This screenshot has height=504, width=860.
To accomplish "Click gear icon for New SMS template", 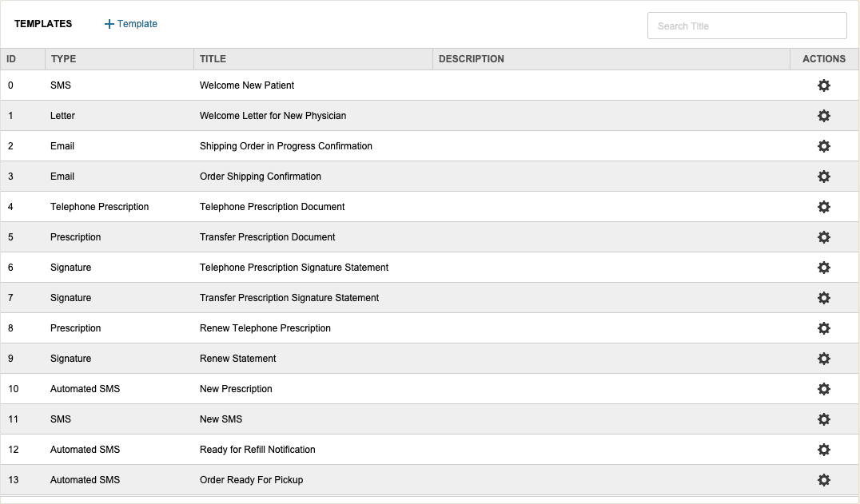I will [x=824, y=419].
